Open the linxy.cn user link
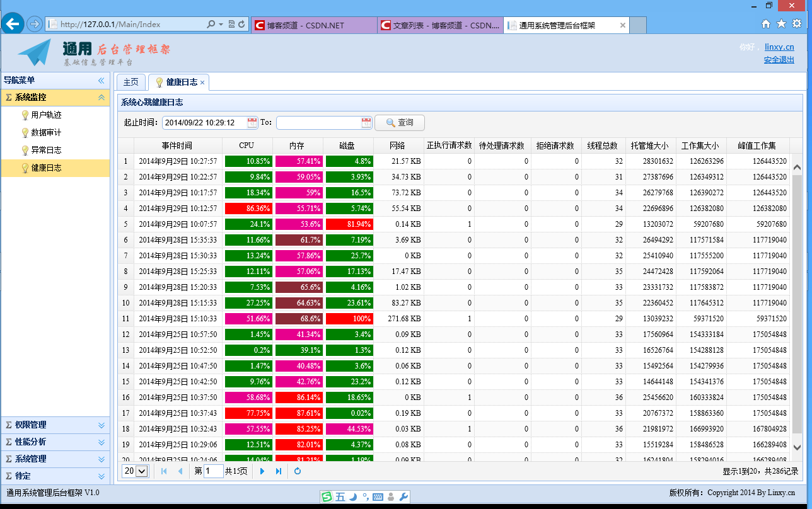 [779, 47]
